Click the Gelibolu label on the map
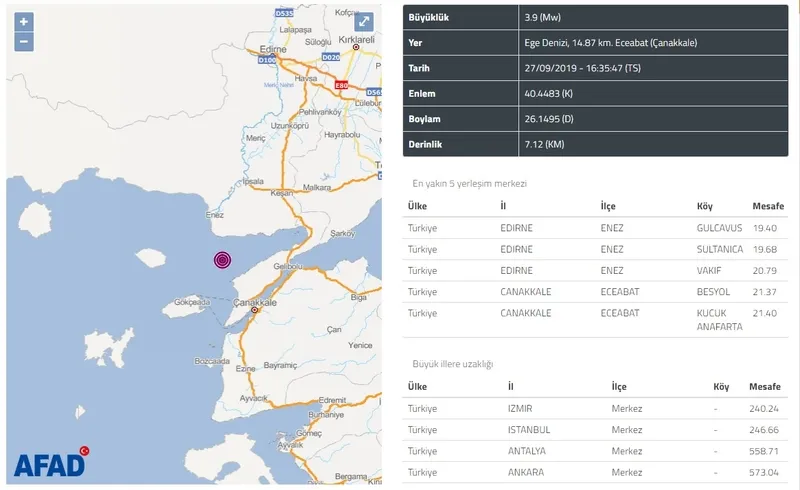Viewport: 800px width, 490px height. [288, 266]
